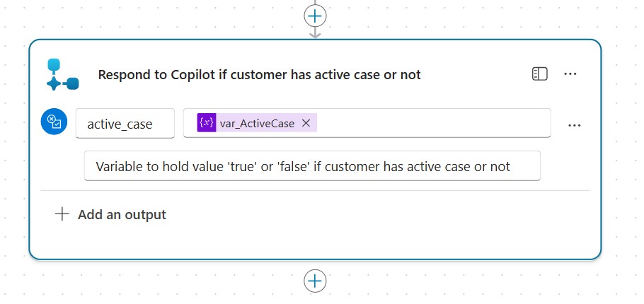Click the output type icon beside active_case
Screen dimensions: 644x304
(54, 122)
